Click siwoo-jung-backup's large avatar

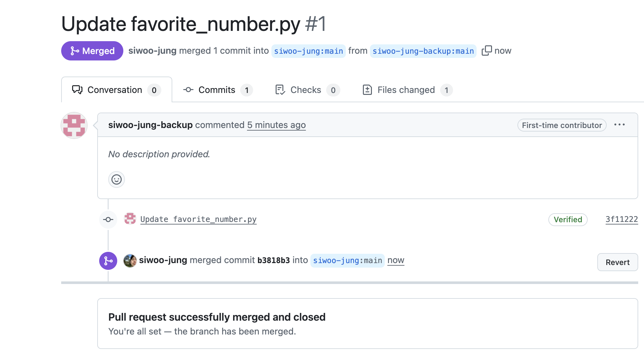pos(74,125)
